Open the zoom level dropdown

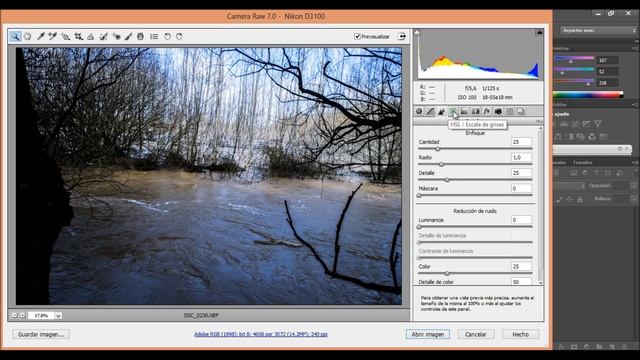(x=58, y=316)
